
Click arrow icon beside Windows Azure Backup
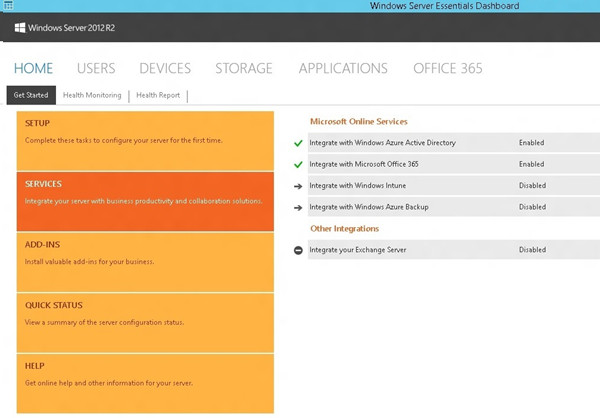(298, 208)
